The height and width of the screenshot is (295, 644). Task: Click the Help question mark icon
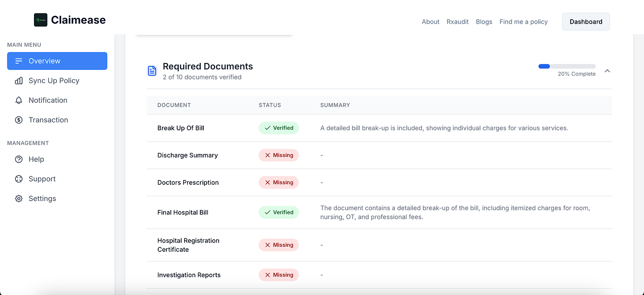(19, 159)
